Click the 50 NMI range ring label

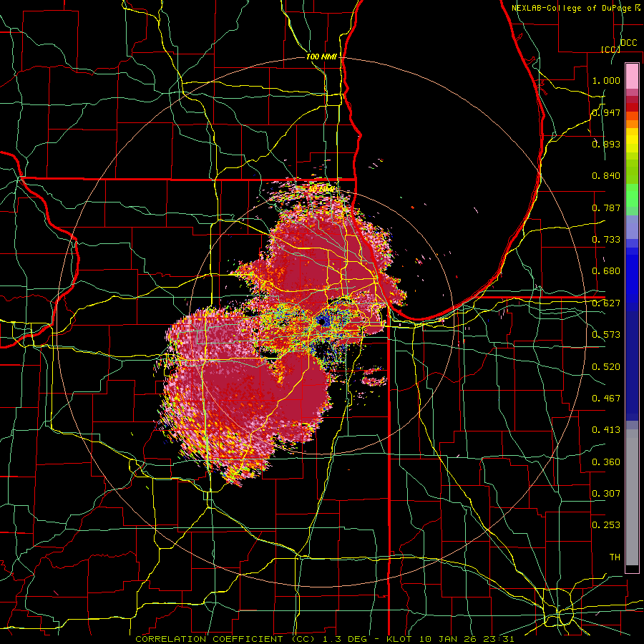tap(321, 188)
